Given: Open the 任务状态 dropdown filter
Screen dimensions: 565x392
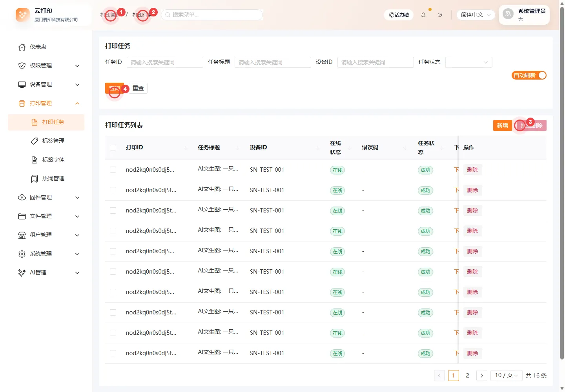Looking at the screenshot, I should [x=468, y=62].
